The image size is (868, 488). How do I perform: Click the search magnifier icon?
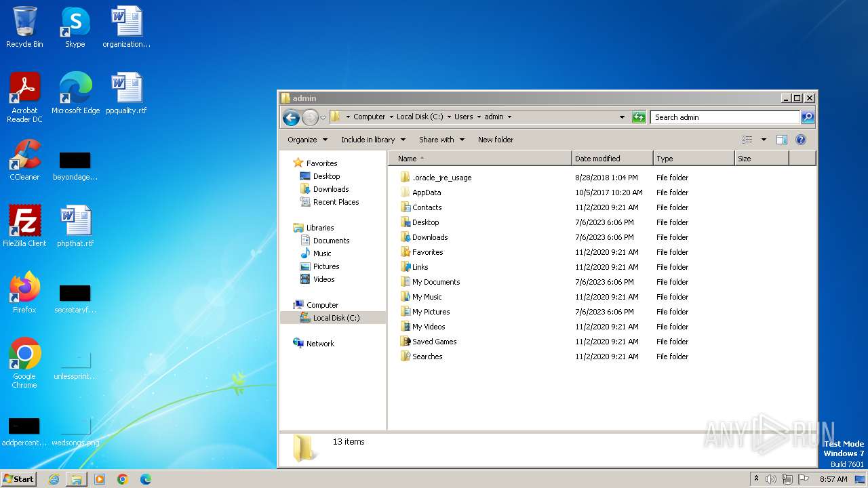[x=807, y=117]
